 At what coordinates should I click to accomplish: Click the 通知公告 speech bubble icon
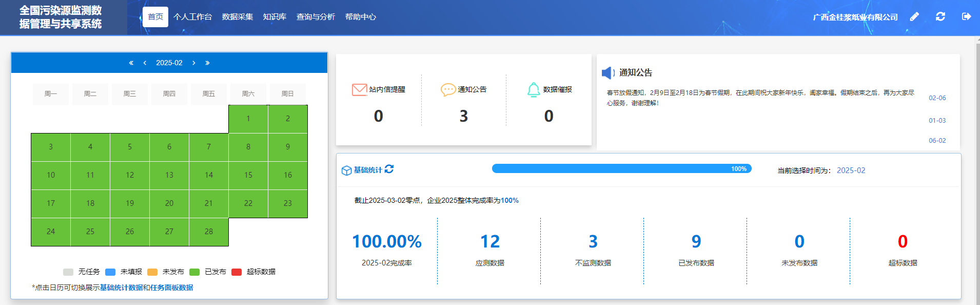tap(448, 90)
